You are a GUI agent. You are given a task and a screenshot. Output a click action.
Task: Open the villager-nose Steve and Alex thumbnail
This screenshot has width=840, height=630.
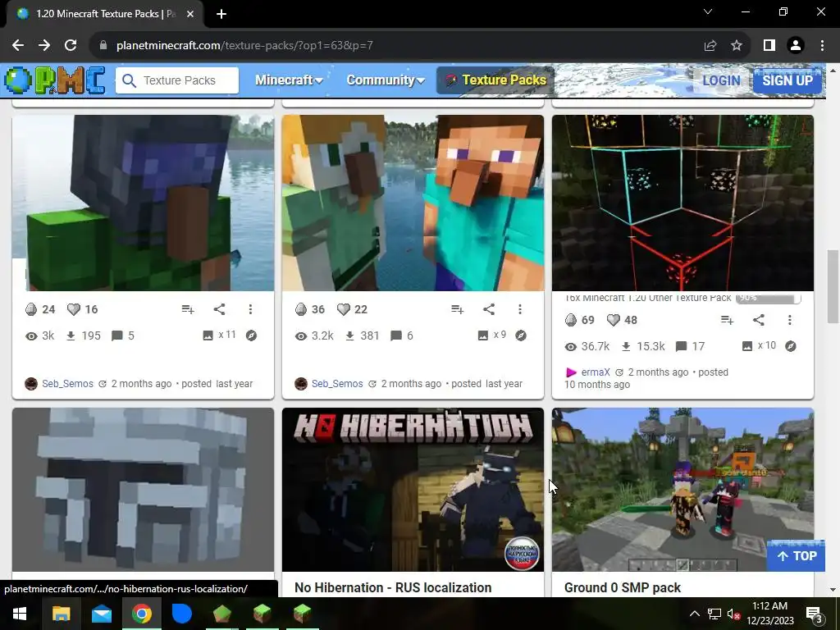(413, 203)
